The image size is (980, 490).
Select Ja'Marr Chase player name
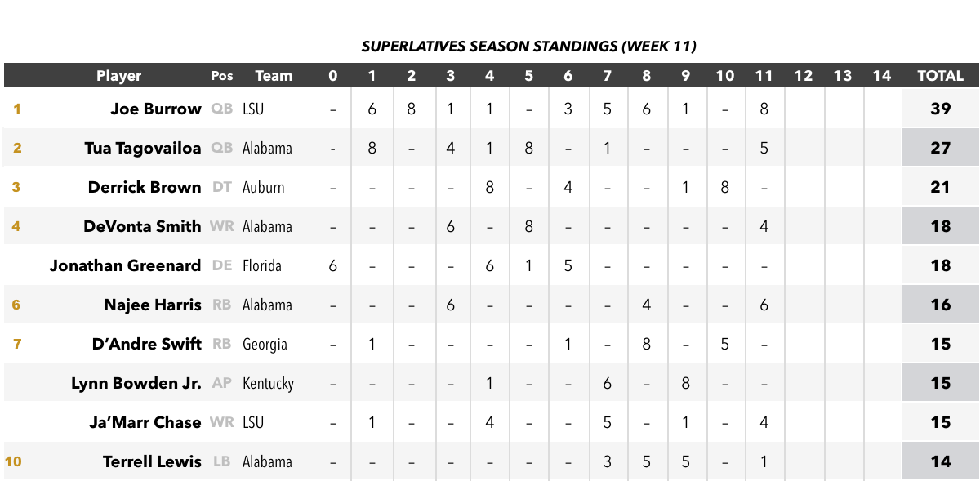pos(145,422)
